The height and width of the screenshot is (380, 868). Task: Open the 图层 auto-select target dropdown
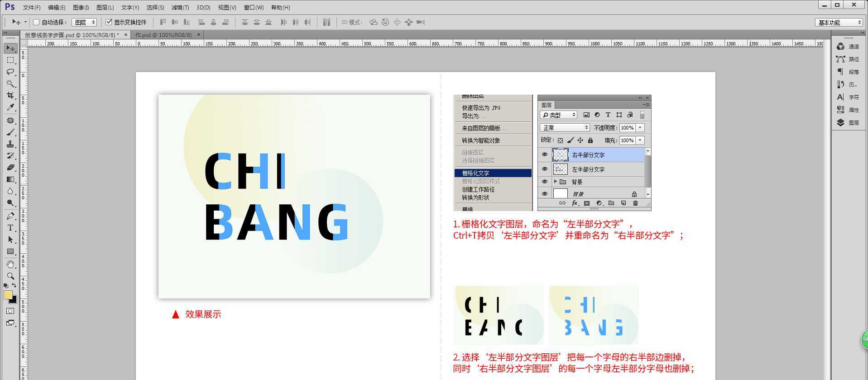tap(85, 22)
